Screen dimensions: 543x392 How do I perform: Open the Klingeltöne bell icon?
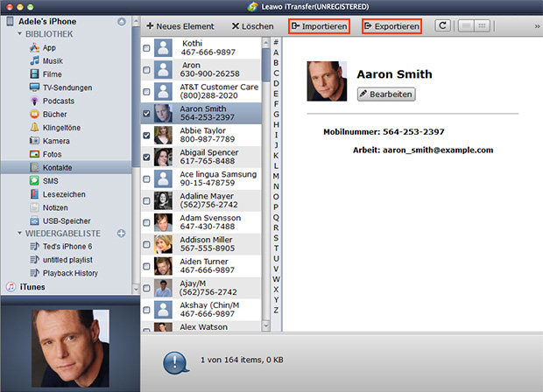(x=34, y=128)
